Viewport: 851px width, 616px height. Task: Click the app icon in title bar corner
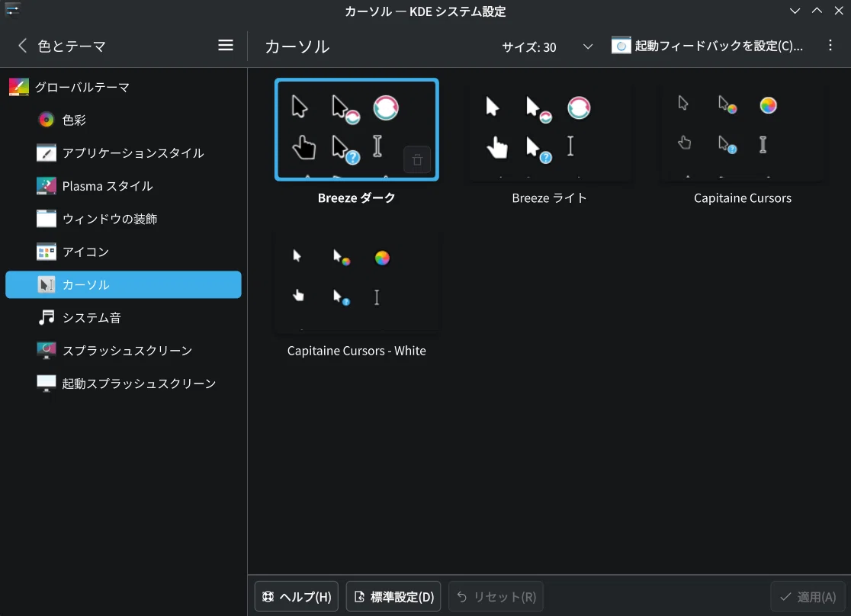coord(12,11)
